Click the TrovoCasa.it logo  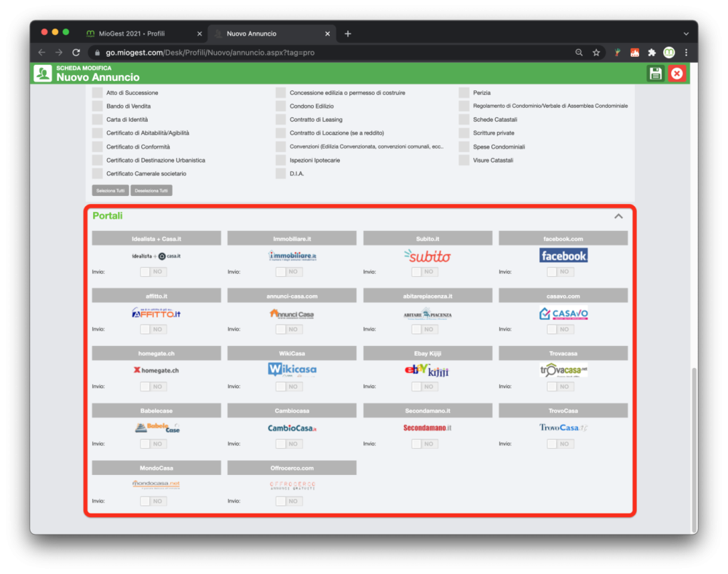563,428
